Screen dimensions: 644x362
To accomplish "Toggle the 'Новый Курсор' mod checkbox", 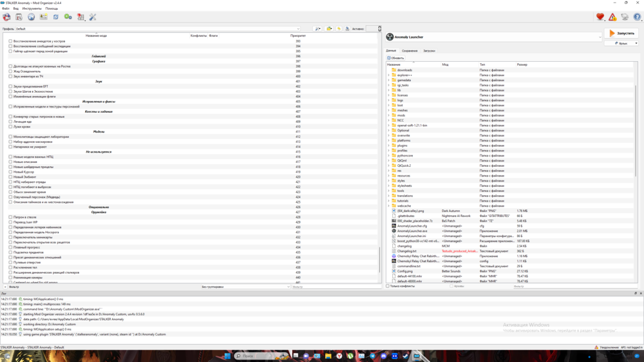I will [x=10, y=172].
